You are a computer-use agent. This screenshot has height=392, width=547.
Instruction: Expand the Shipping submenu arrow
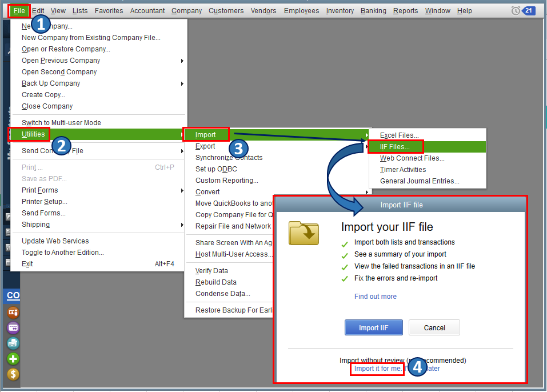(x=182, y=225)
